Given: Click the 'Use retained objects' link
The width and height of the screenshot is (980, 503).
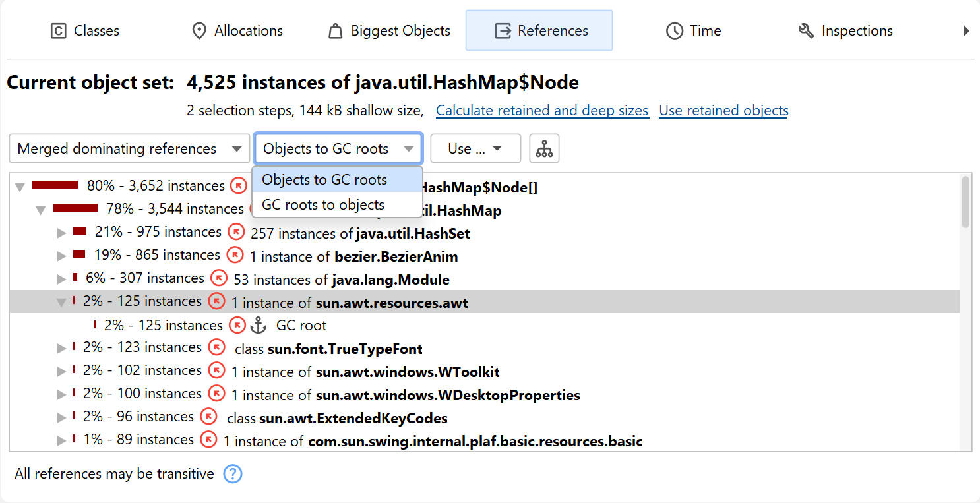Looking at the screenshot, I should tap(723, 111).
